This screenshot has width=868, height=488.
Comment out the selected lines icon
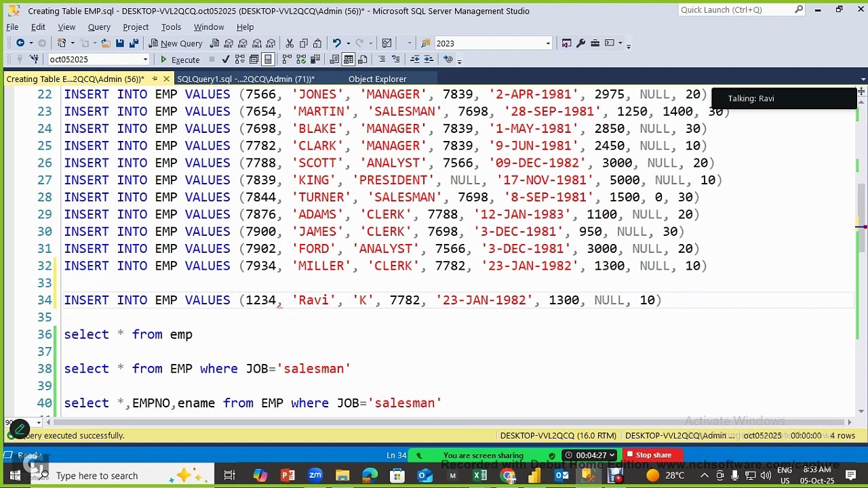coord(382,59)
